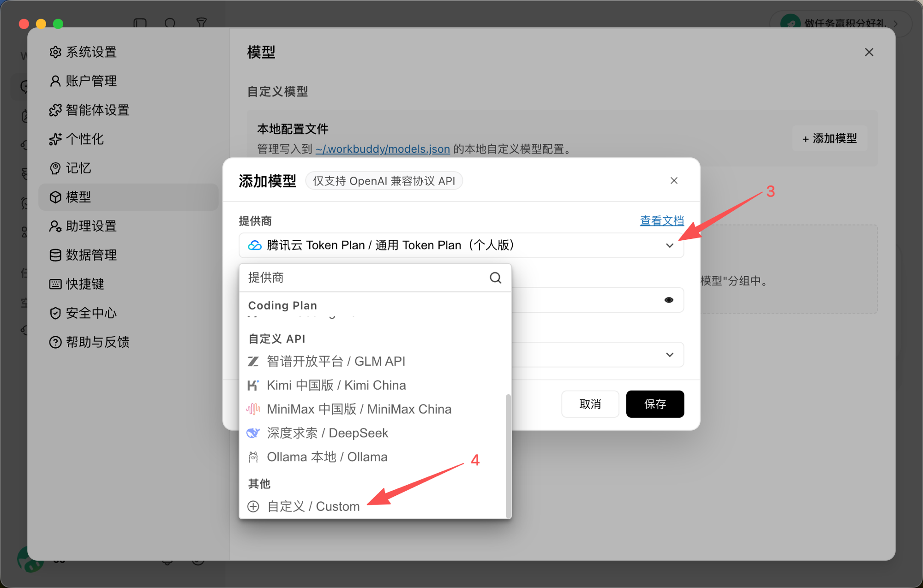Image resolution: width=923 pixels, height=588 pixels.
Task: Open 智能体设置 section
Action: pos(90,110)
